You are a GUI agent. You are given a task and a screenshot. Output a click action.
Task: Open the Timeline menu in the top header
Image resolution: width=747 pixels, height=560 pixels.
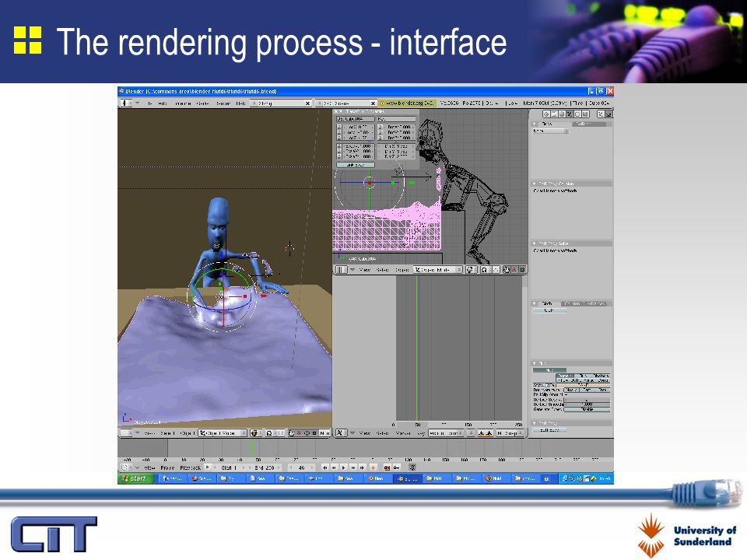[183, 103]
